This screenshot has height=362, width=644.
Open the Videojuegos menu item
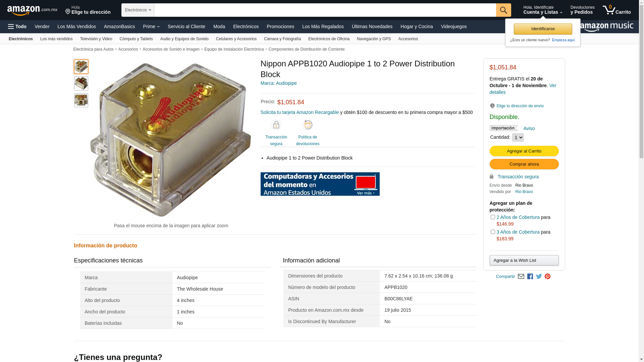pyautogui.click(x=453, y=26)
